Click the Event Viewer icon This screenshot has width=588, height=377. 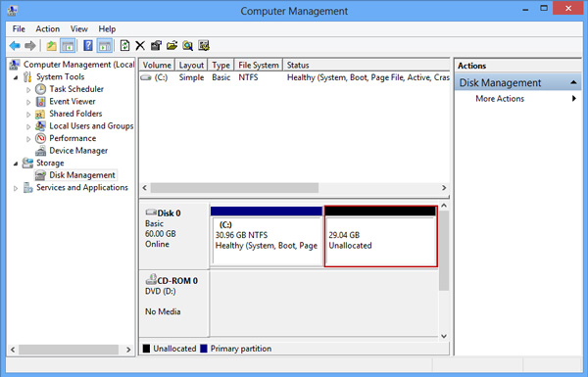click(x=40, y=102)
